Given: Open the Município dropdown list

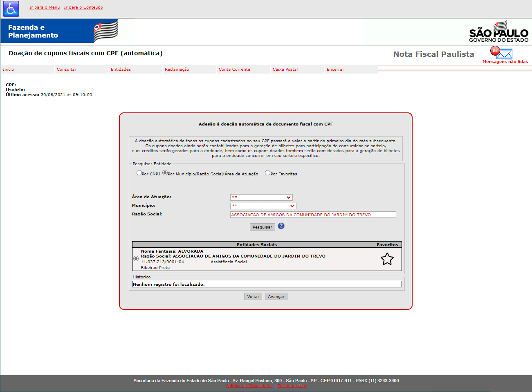Looking at the screenshot, I should [x=263, y=206].
